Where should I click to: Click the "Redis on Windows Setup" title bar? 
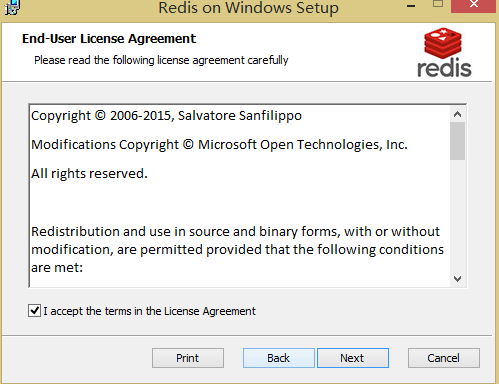pyautogui.click(x=248, y=8)
